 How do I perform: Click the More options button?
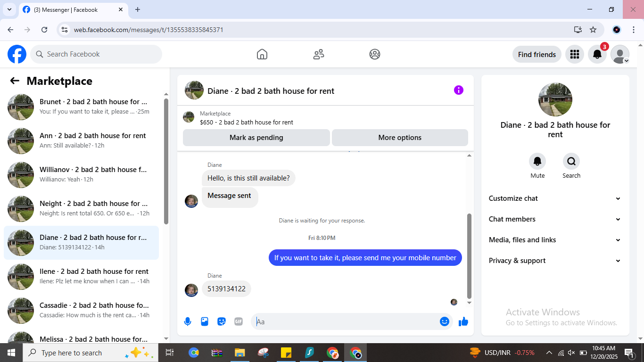tap(400, 138)
